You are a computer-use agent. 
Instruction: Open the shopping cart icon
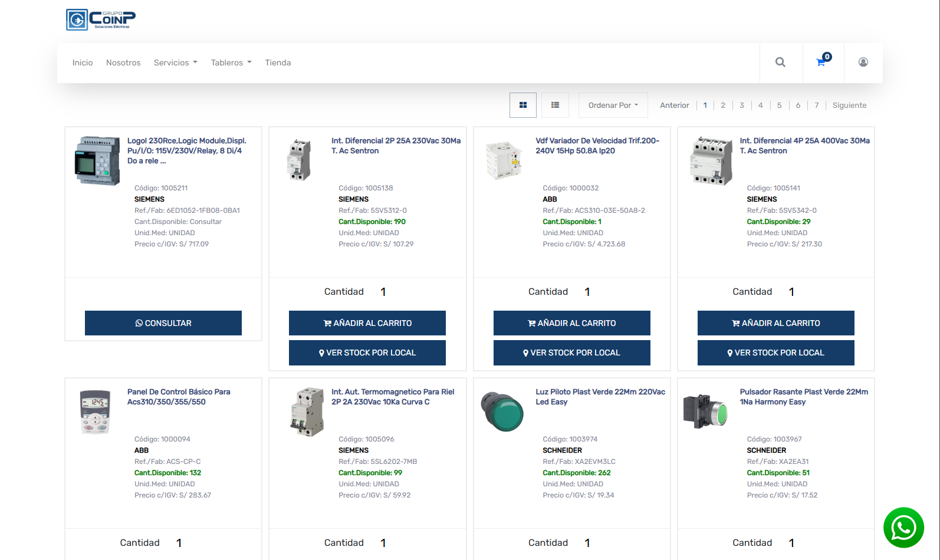pos(821,62)
